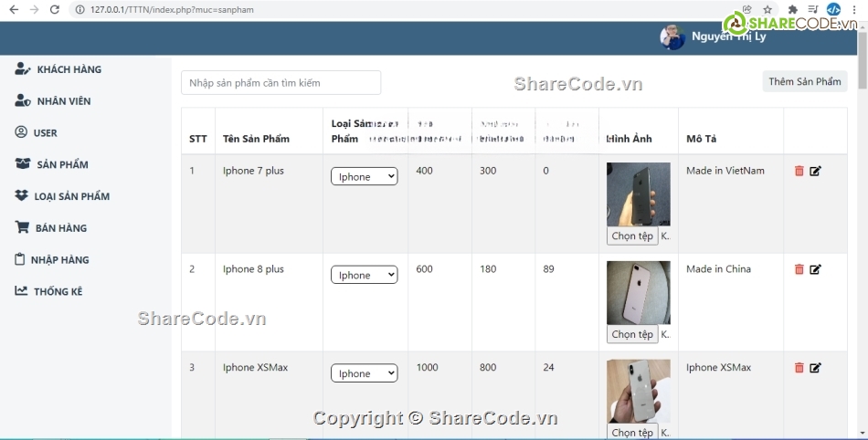Click the Iphone 7 plus name cell
Viewport: 868px width, 440px height.
pyautogui.click(x=253, y=171)
